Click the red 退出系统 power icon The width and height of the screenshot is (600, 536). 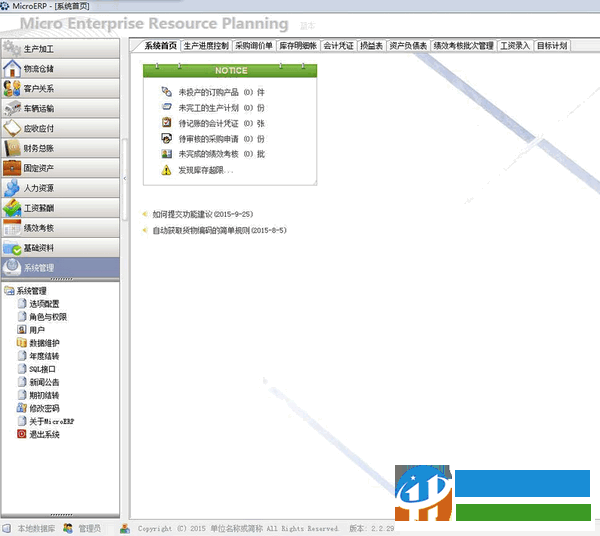(x=22, y=434)
